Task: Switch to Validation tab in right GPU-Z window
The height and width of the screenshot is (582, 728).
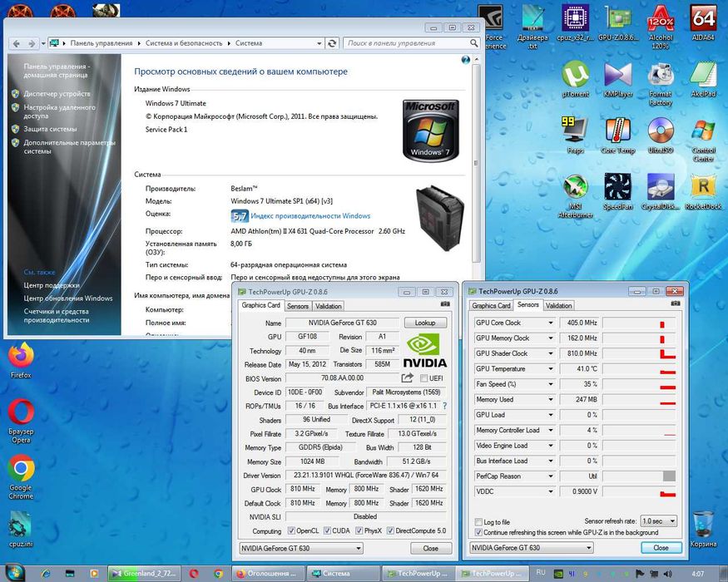Action: tap(558, 305)
